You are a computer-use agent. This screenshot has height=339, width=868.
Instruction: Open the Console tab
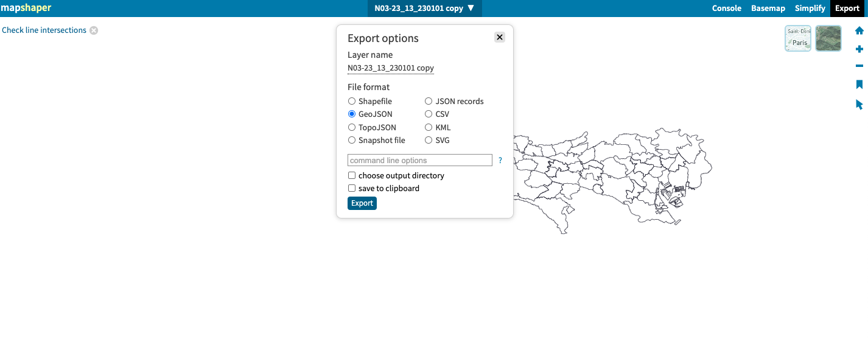[x=727, y=9]
